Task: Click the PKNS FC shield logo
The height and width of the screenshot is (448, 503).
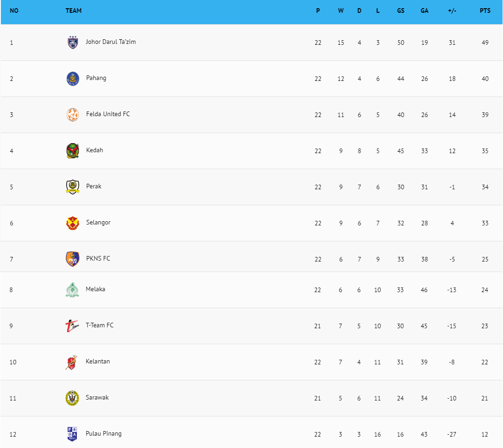Action: click(72, 259)
